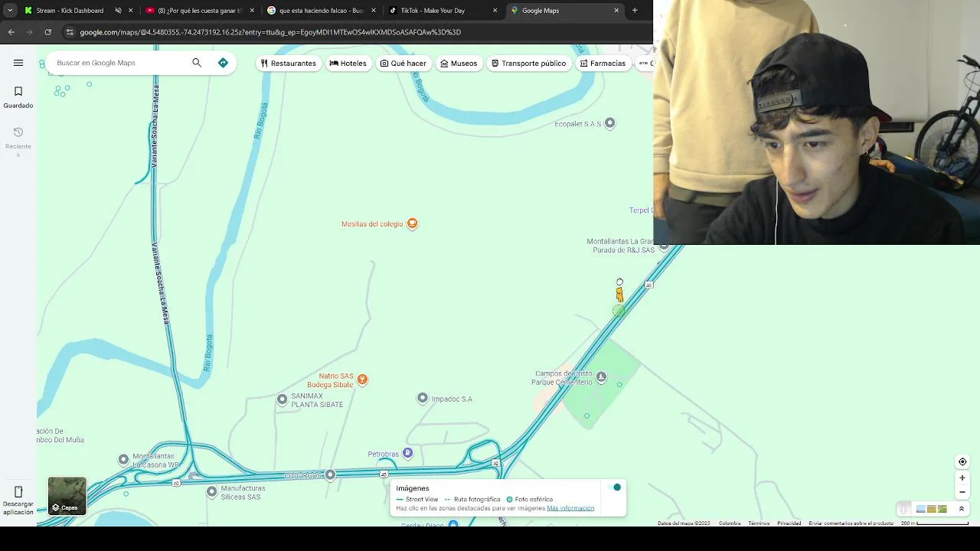
Task: Open the Términos link in footer
Action: pyautogui.click(x=759, y=523)
